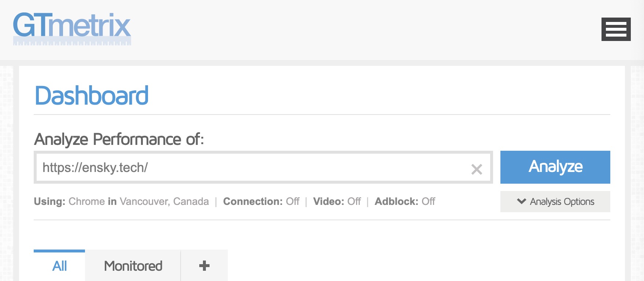644x281 pixels.
Task: Switch to the Monitored tab
Action: [133, 266]
